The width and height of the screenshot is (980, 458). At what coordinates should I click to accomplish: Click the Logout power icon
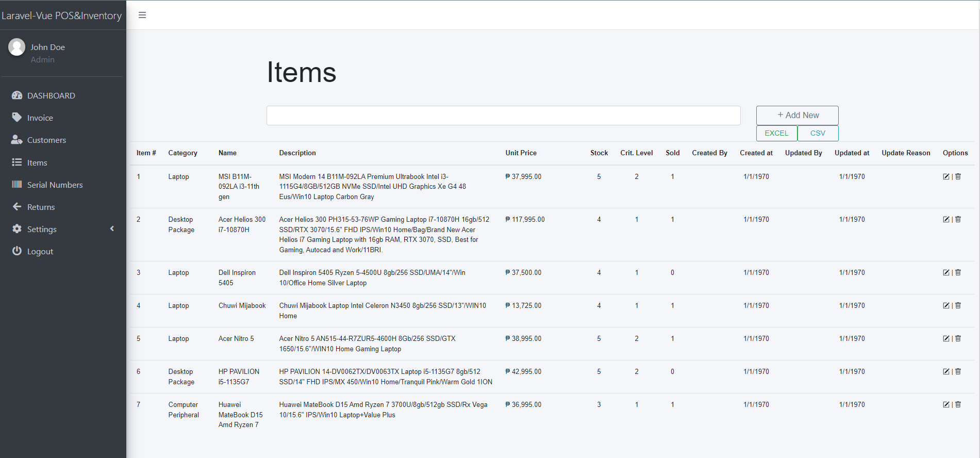click(17, 251)
